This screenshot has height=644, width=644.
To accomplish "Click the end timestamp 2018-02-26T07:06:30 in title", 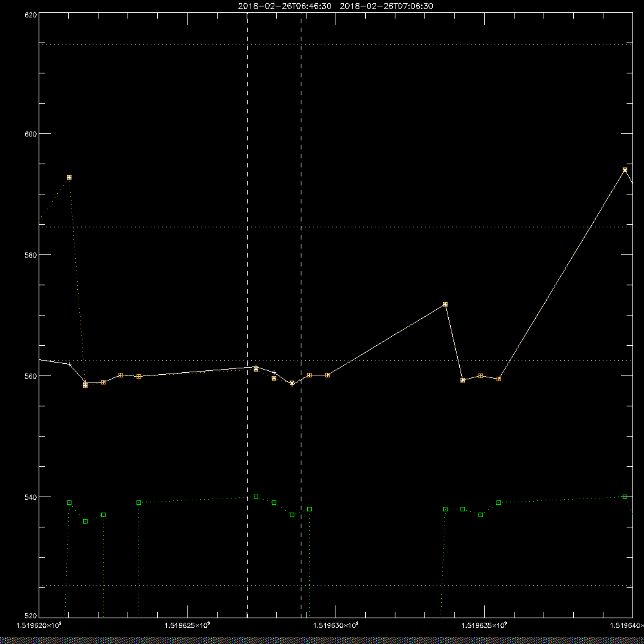I will (x=386, y=6).
